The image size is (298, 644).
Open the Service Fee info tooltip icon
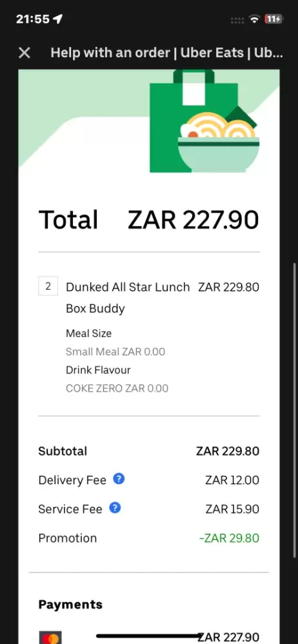click(115, 508)
